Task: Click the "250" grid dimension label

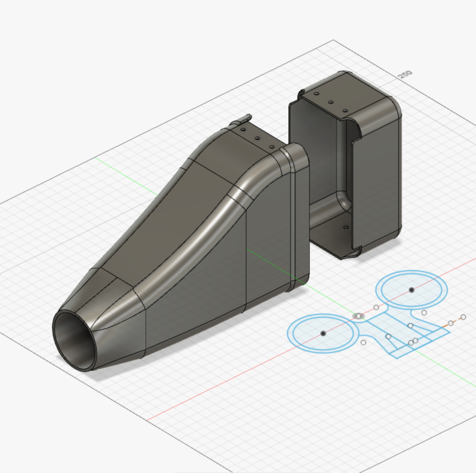Action: click(405, 74)
